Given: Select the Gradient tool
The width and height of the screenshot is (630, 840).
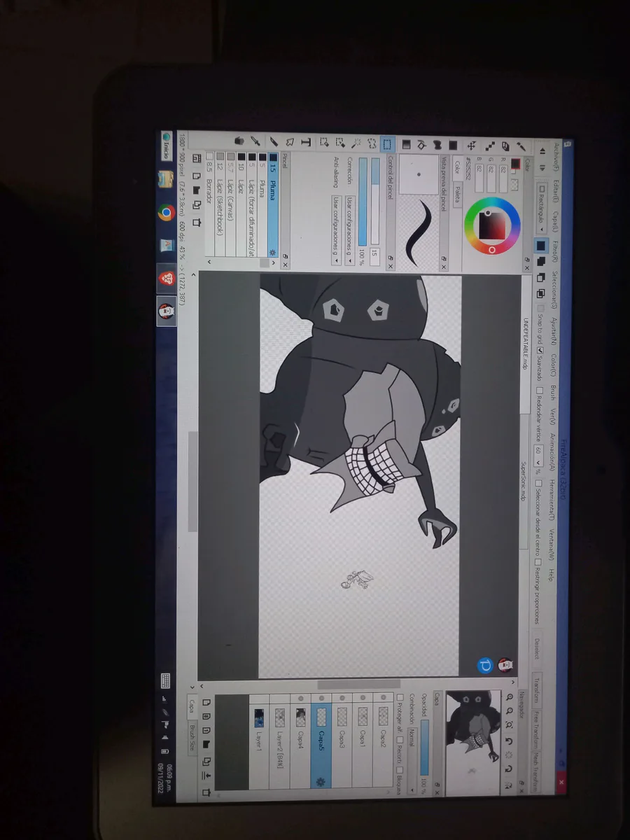Looking at the screenshot, I should [x=406, y=144].
